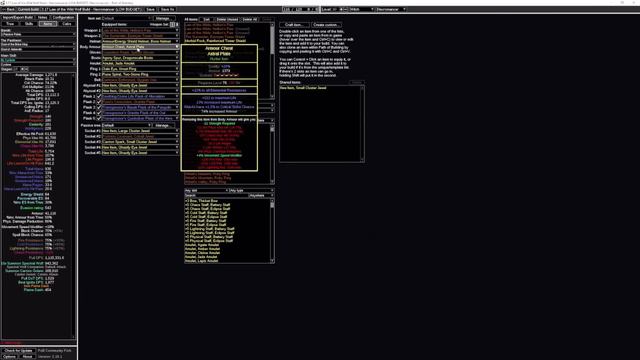Open the Weapon 1 slot dropdown

[140, 30]
